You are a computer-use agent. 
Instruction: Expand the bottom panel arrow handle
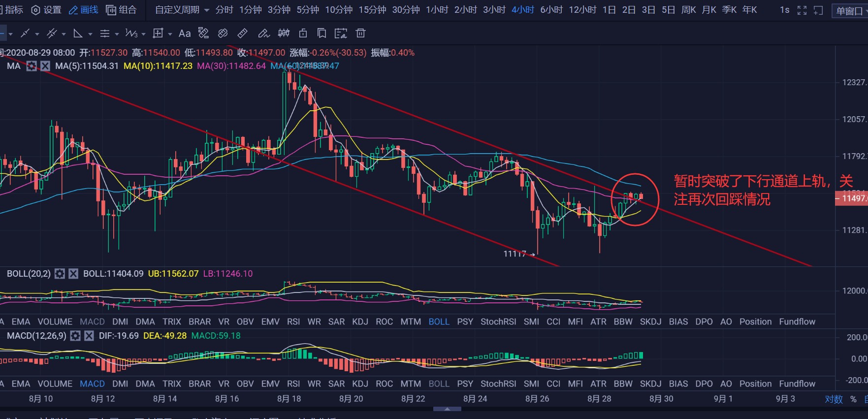pyautogui.click(x=447, y=409)
